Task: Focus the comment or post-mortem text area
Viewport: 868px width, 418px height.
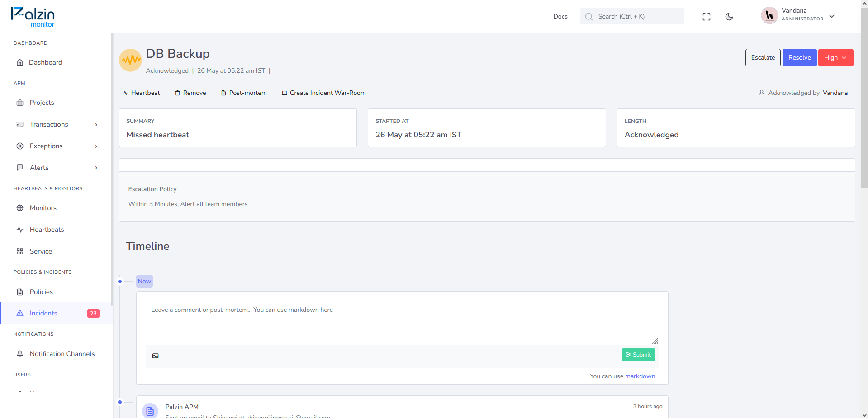Action: [x=402, y=323]
